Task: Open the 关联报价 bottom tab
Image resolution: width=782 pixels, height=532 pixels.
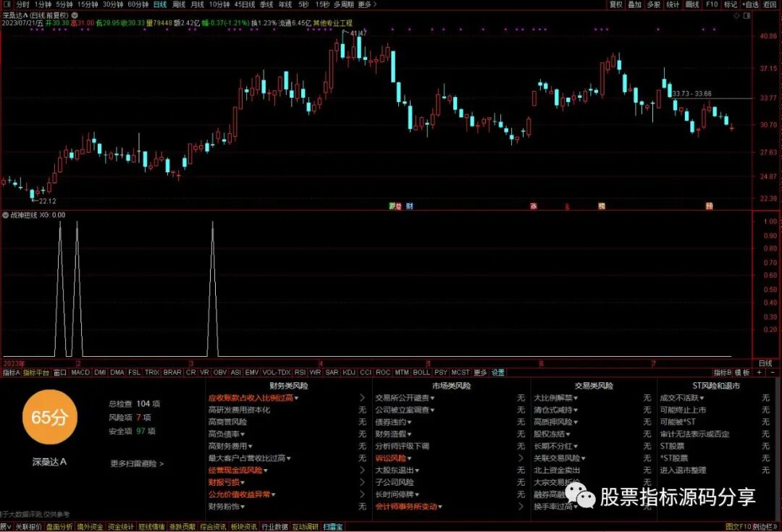Action: point(28,526)
